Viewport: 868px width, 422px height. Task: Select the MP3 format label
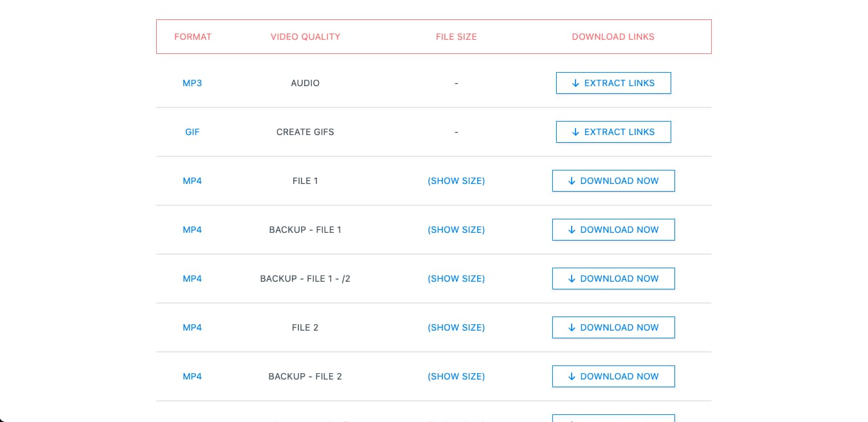[192, 83]
